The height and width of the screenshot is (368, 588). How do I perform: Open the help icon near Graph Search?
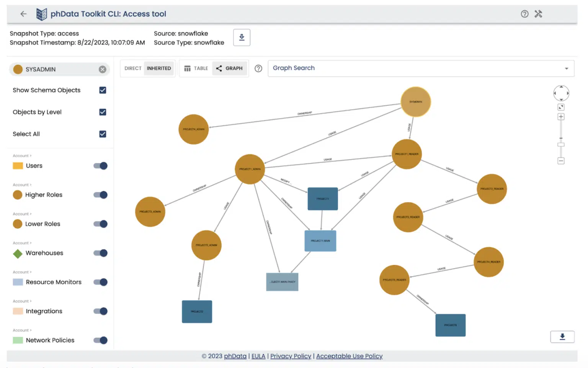tap(258, 68)
